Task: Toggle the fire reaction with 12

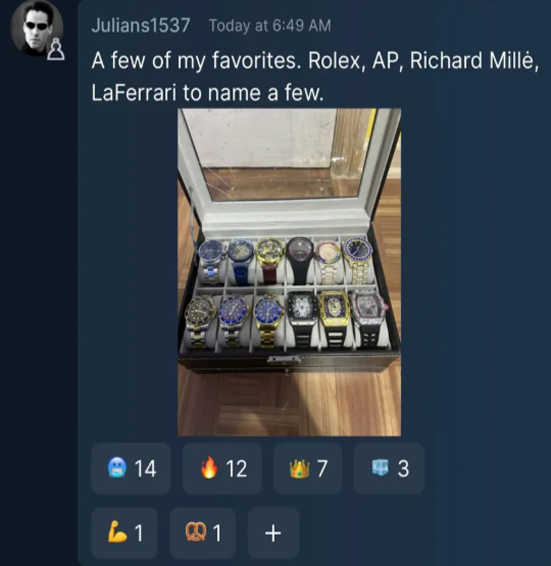Action: (x=222, y=468)
